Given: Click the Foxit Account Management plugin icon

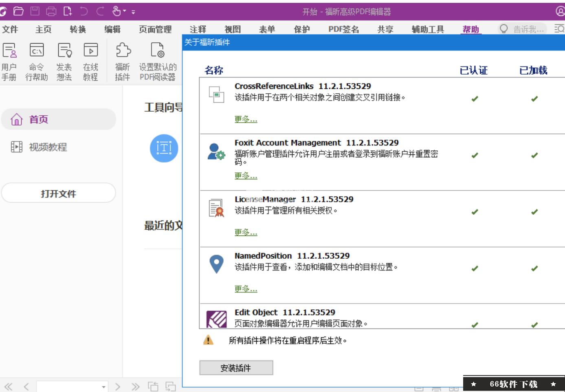Looking at the screenshot, I should pos(216,152).
